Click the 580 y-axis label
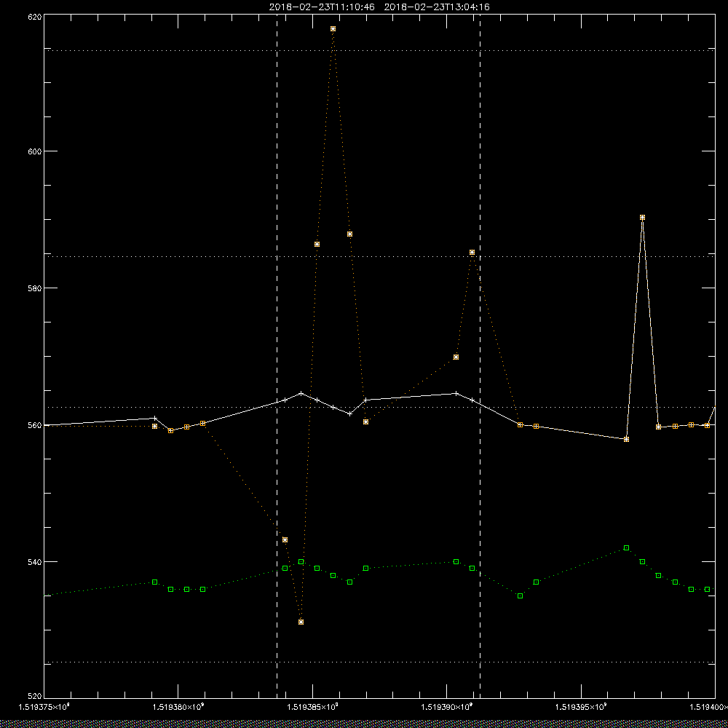This screenshot has height=728, width=728. click(35, 288)
